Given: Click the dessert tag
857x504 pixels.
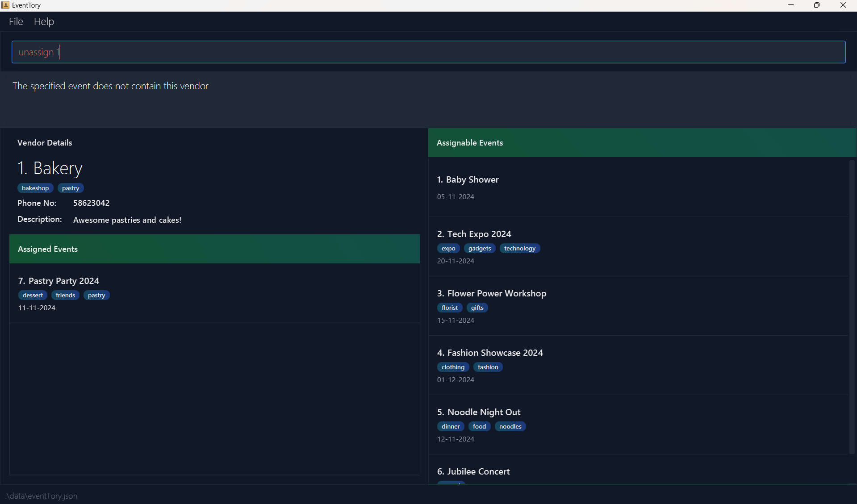Looking at the screenshot, I should (33, 295).
